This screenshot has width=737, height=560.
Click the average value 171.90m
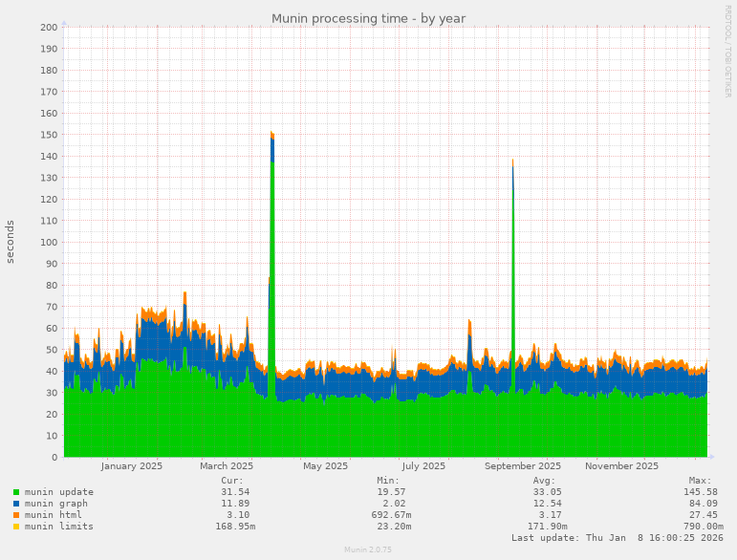click(x=547, y=527)
